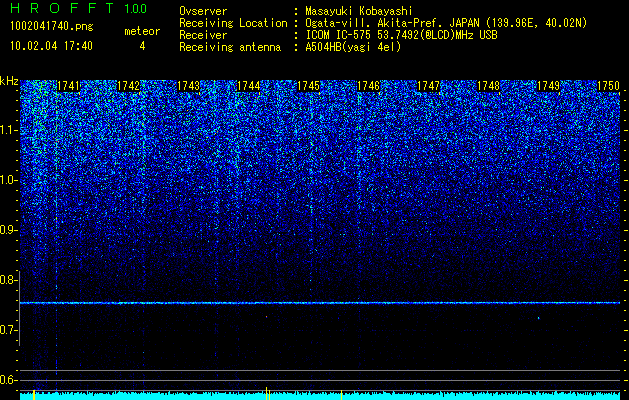Click the 1747 time marker

[428, 86]
